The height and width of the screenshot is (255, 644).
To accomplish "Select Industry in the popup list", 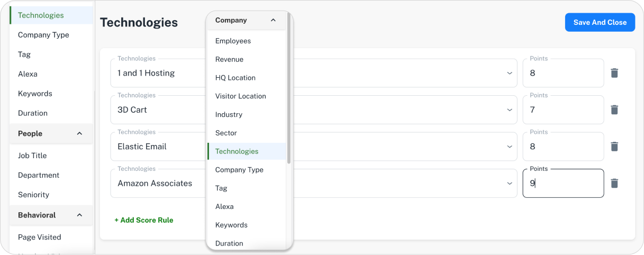I will point(229,114).
